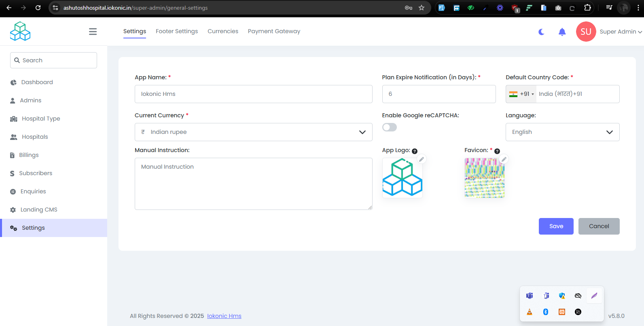Switch to the Footer Settings tab
Screen dimensions: 644x326
click(x=177, y=32)
